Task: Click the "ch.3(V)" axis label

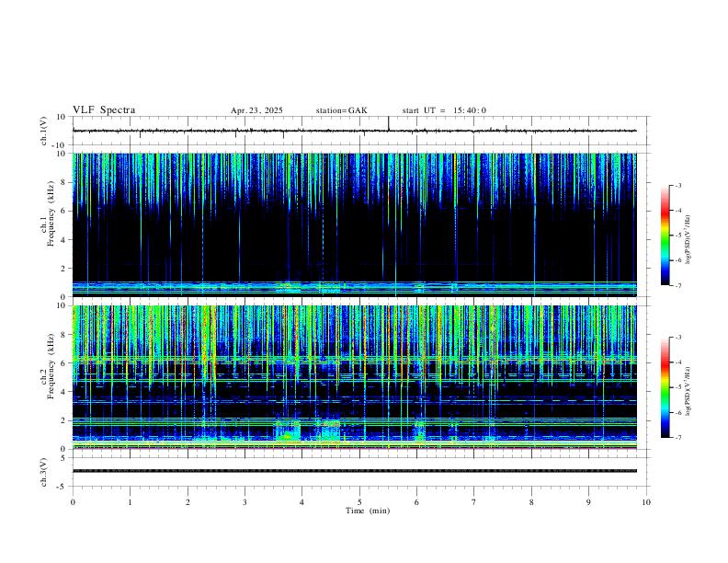Action: [x=44, y=472]
